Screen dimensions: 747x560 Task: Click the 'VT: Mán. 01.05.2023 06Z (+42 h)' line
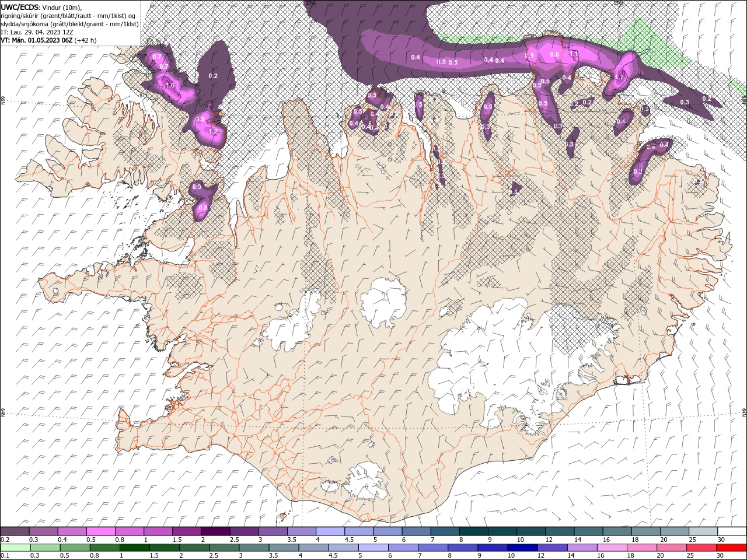click(x=49, y=40)
